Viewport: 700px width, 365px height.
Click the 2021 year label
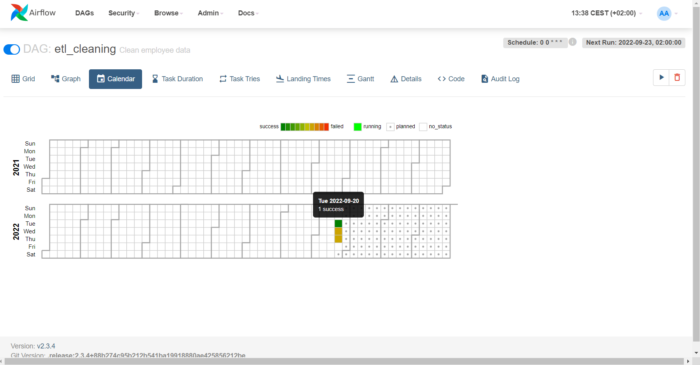(16, 167)
